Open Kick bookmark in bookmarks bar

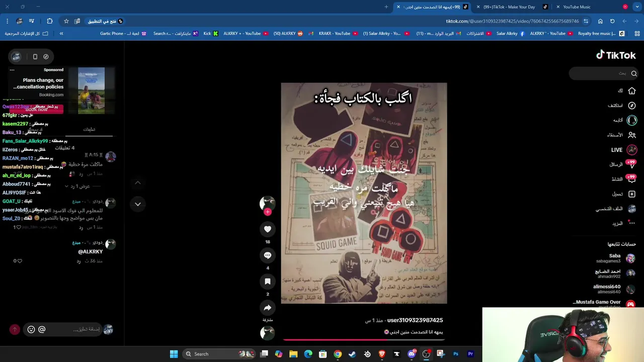pyautogui.click(x=211, y=34)
